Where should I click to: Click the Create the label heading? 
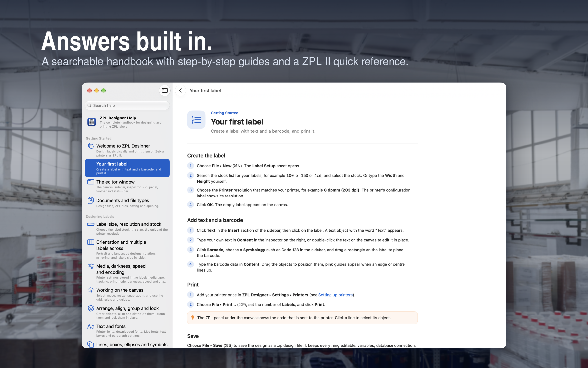coord(206,156)
